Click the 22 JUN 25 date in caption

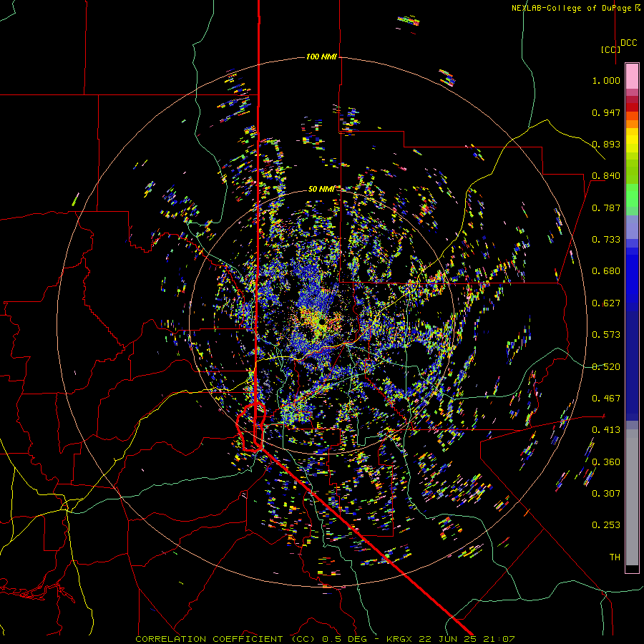click(x=447, y=639)
